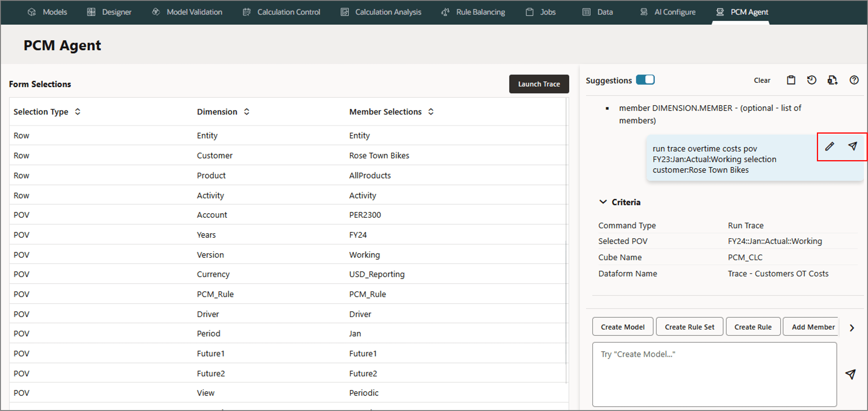
Task: Collapse the Criteria section
Action: coord(603,202)
